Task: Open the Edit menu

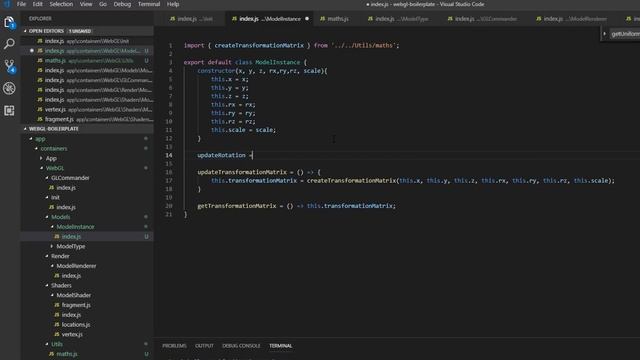Action: 38,4
